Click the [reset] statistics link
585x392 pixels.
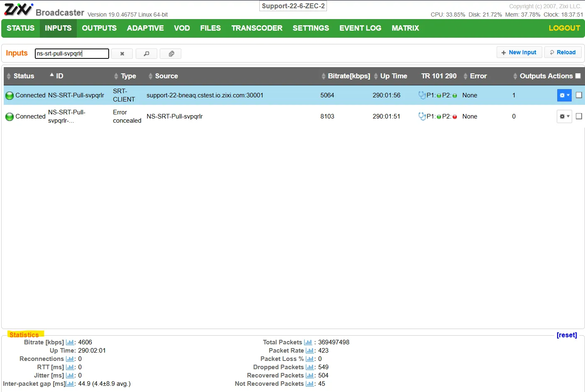[567, 335]
